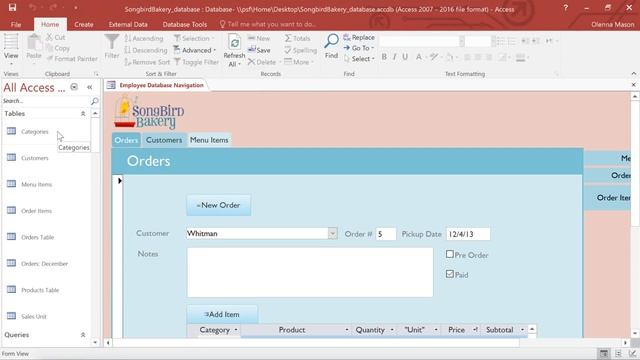Click the Notes text box
The height and width of the screenshot is (360, 640).
pyautogui.click(x=310, y=272)
